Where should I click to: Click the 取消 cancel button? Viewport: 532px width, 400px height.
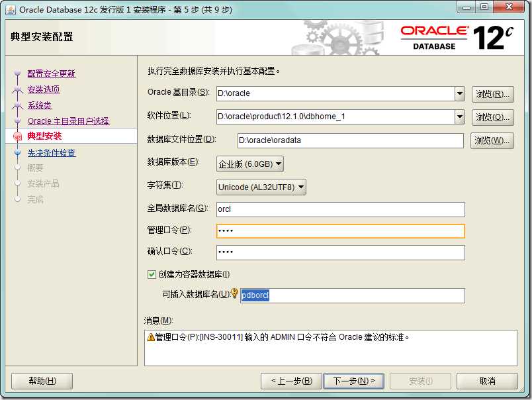[x=487, y=381]
